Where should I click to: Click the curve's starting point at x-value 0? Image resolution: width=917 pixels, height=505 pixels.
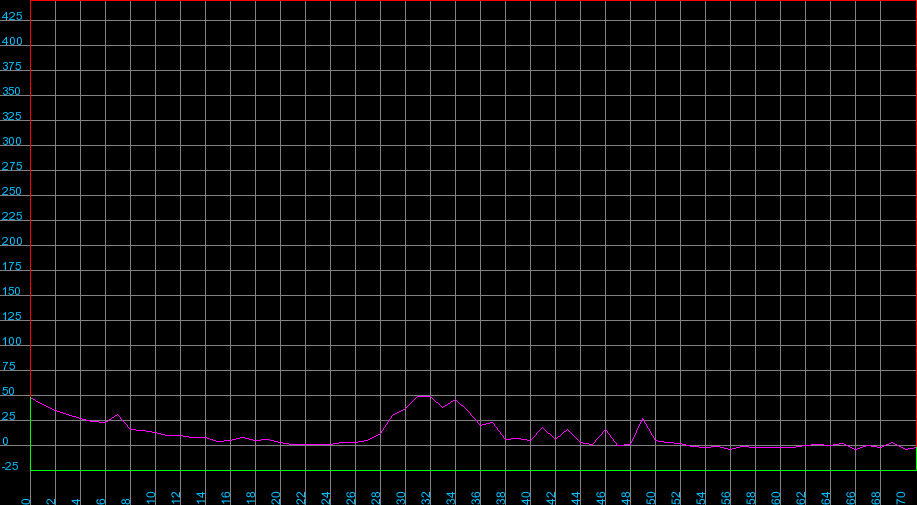pos(32,398)
